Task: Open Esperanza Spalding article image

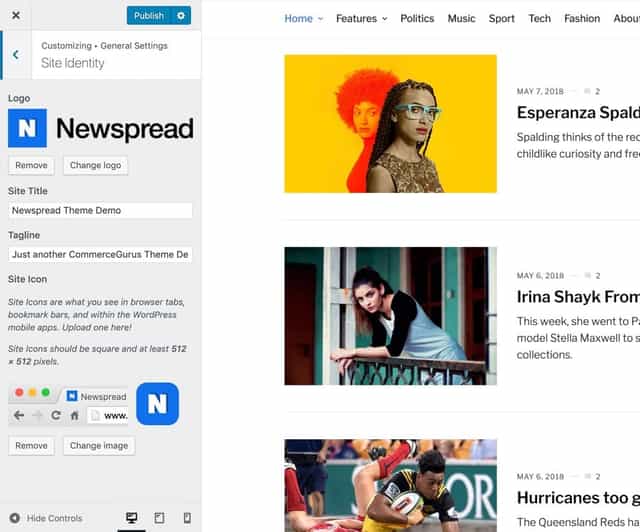Action: click(391, 124)
